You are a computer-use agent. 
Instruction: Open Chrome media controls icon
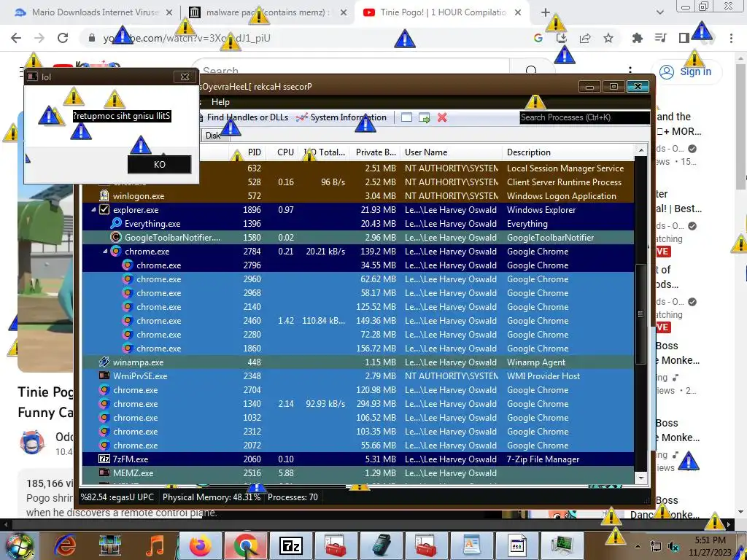pyautogui.click(x=661, y=38)
